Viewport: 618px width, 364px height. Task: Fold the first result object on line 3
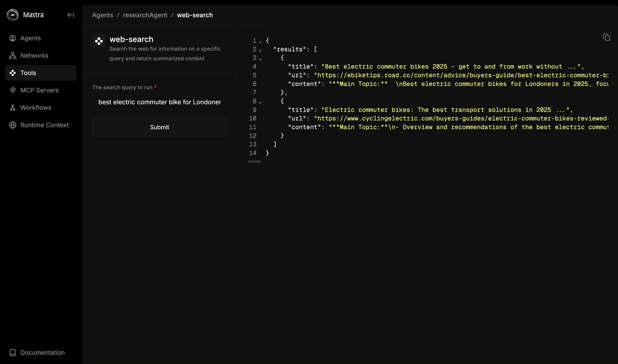(x=260, y=59)
